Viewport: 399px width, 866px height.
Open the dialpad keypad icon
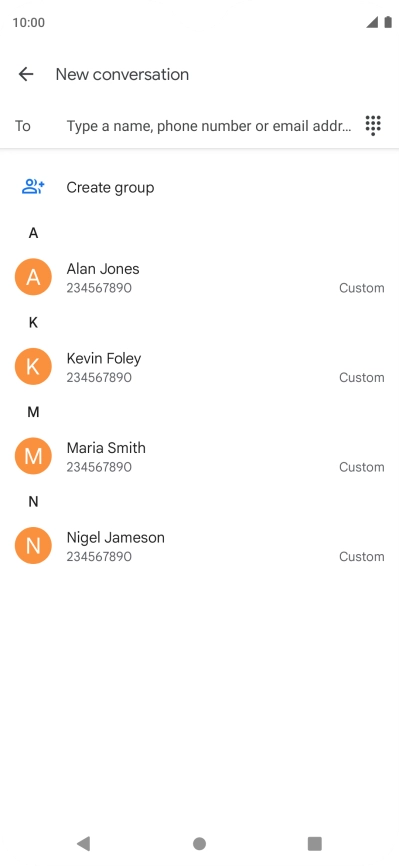(x=374, y=126)
